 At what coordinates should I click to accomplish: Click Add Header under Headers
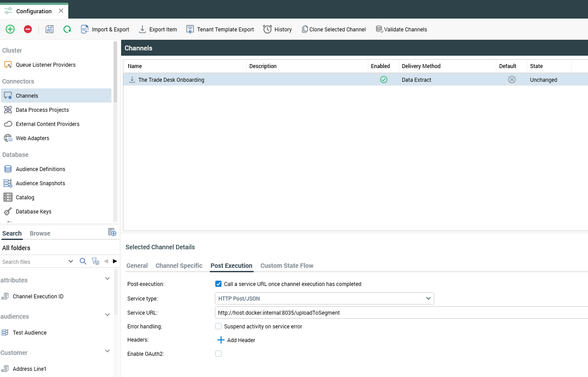[236, 340]
